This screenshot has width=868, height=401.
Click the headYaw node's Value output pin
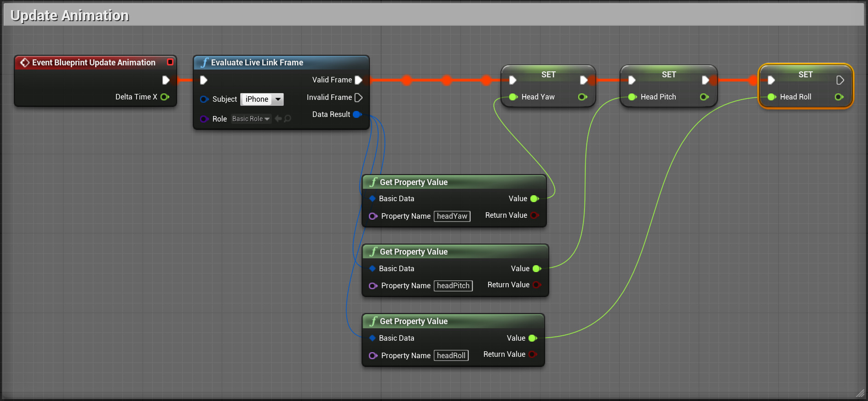pyautogui.click(x=535, y=199)
